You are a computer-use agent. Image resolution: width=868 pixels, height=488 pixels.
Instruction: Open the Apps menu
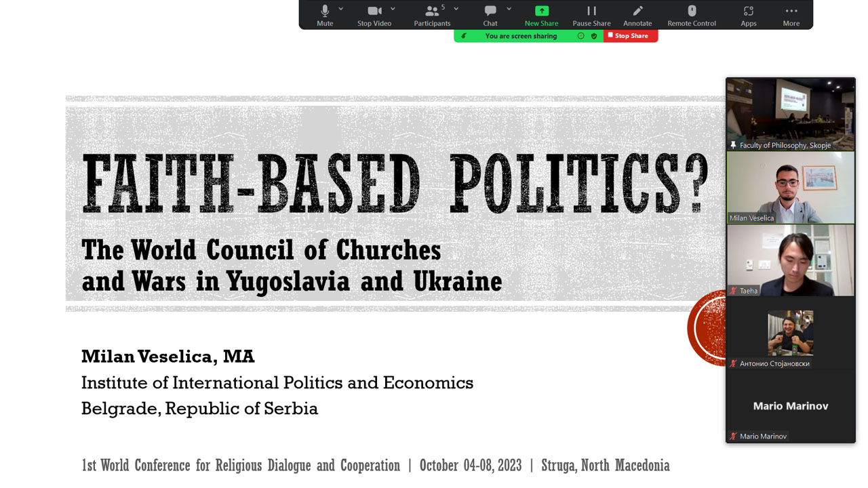click(x=749, y=15)
